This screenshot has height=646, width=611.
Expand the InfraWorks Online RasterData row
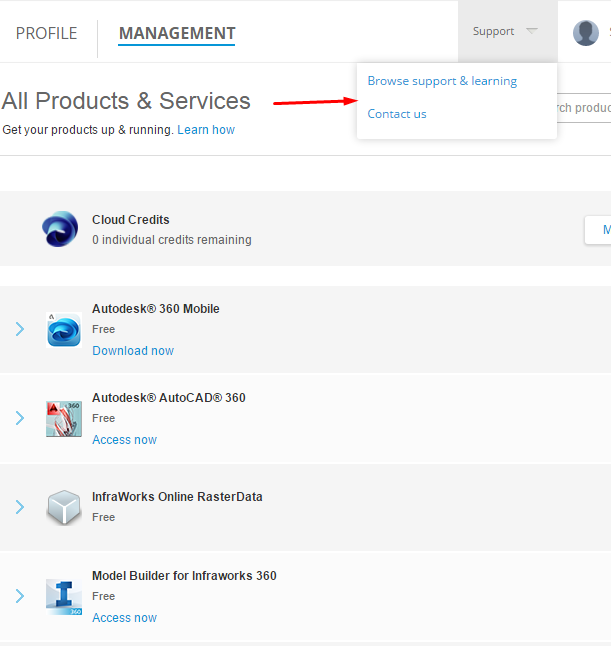coord(20,507)
